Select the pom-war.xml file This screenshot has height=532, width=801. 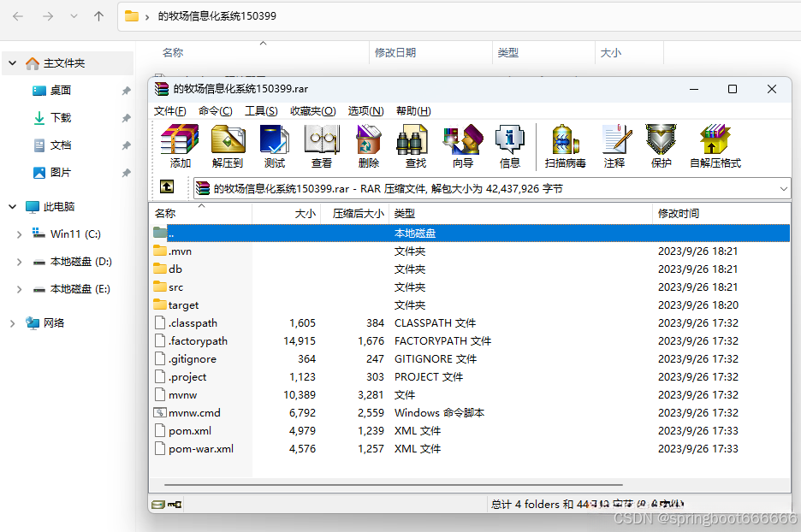(x=470, y=449)
